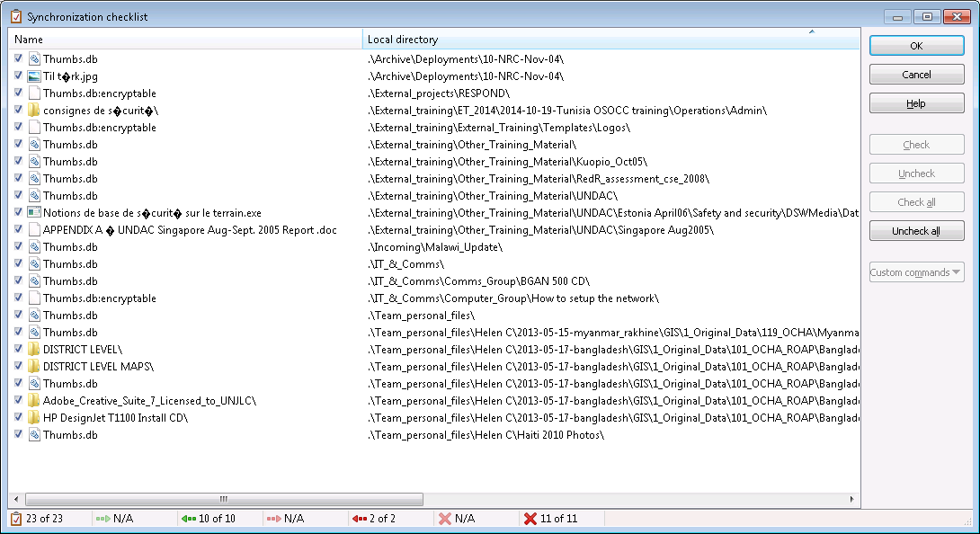
Task: Open Help
Action: 916,102
